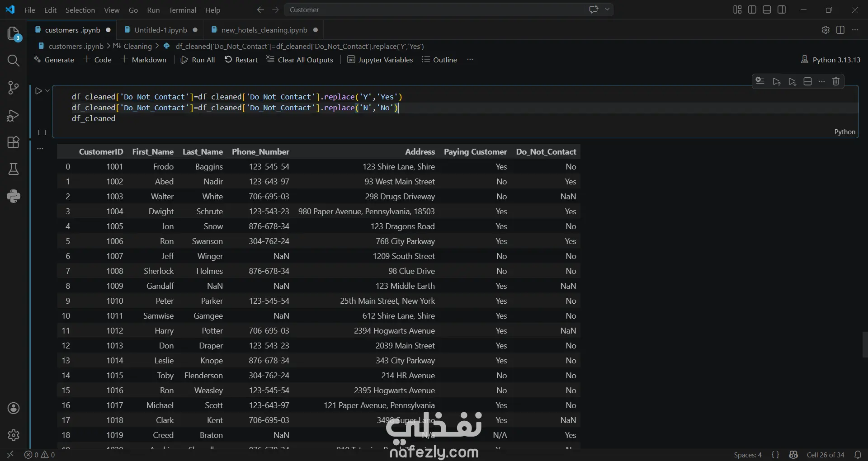
Task: Go forward with the navigation arrow
Action: click(x=275, y=9)
